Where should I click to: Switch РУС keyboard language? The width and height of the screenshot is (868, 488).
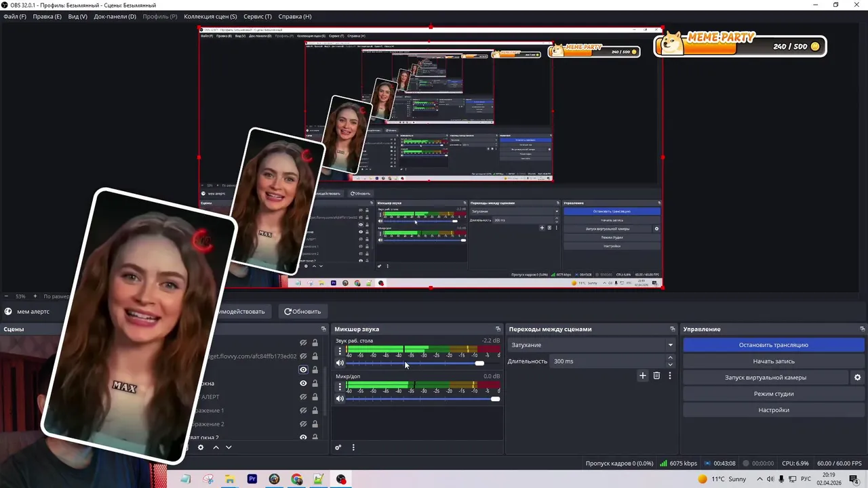coord(805,479)
